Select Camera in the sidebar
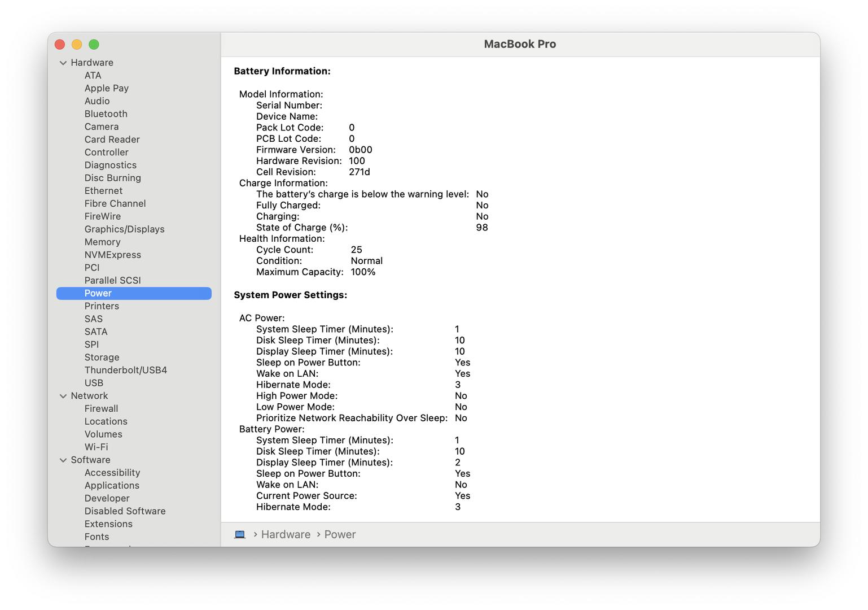 coord(102,127)
